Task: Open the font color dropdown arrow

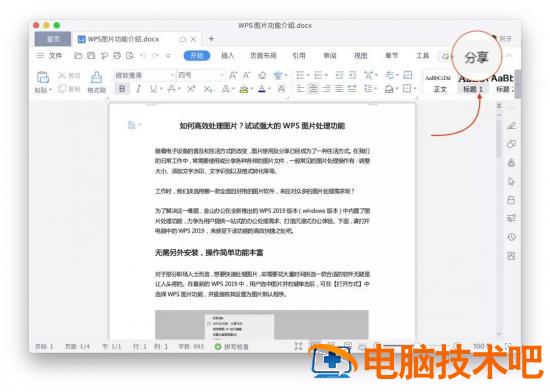Action: coord(270,89)
